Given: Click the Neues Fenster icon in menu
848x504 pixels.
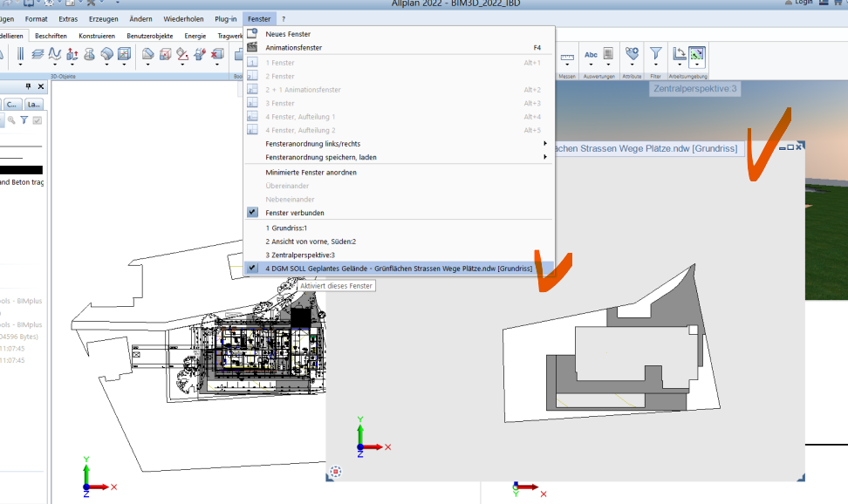Looking at the screenshot, I should point(252,34).
